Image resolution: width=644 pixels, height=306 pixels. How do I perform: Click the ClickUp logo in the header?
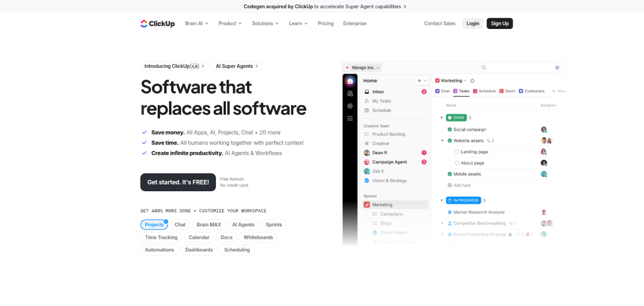157,23
